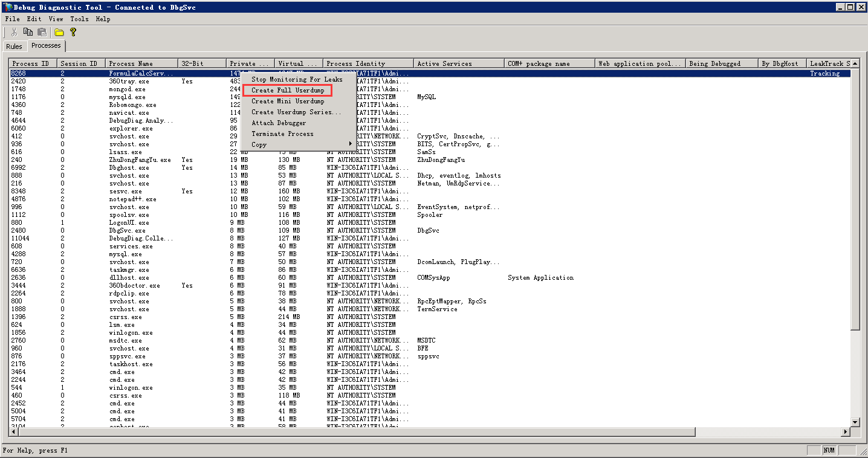This screenshot has width=868, height=458.
Task: Click the By DbgHost column header
Action: point(783,63)
